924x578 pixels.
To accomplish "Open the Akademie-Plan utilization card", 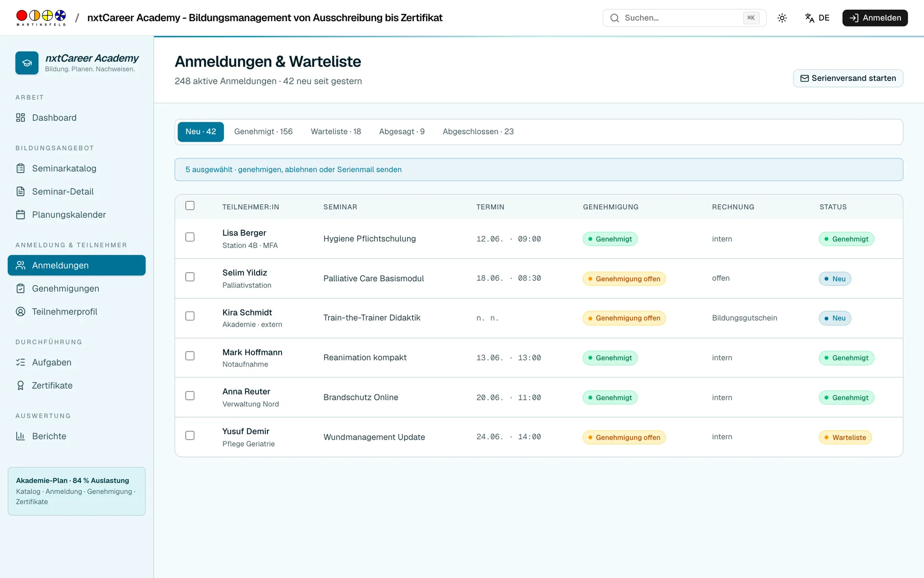I will (x=77, y=491).
